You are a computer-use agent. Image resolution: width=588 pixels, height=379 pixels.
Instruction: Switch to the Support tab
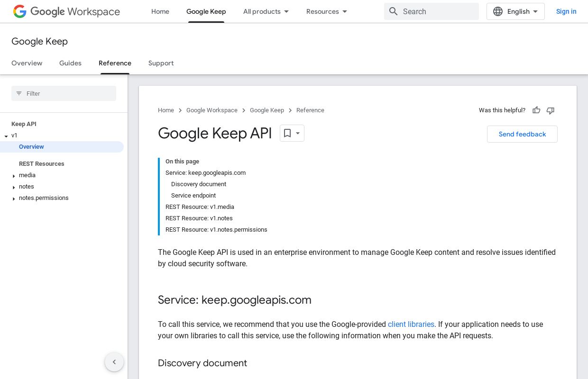click(x=161, y=63)
